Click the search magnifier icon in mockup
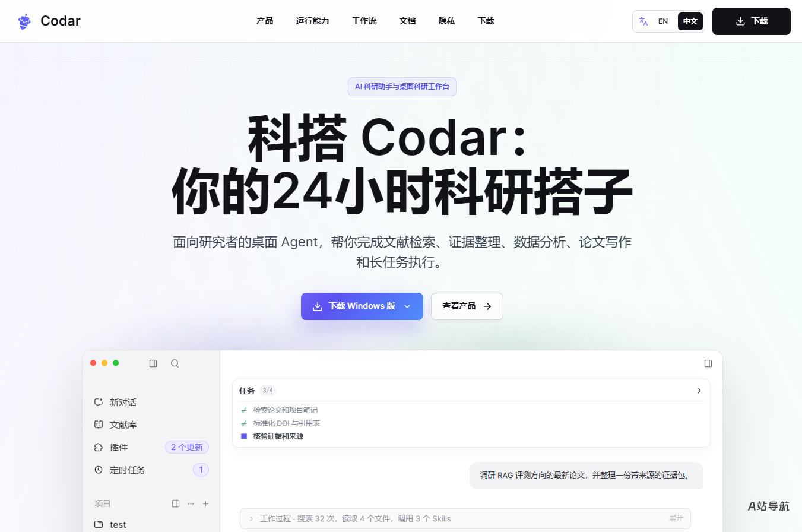 [175, 363]
